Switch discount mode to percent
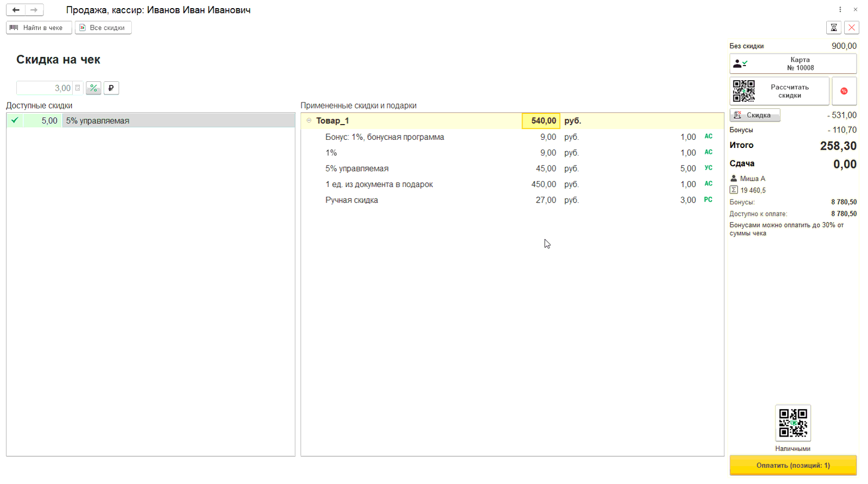868x484 pixels. pyautogui.click(x=93, y=88)
